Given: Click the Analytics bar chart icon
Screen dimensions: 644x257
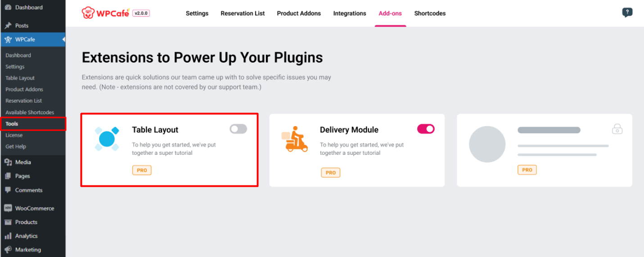Looking at the screenshot, I should pos(8,236).
